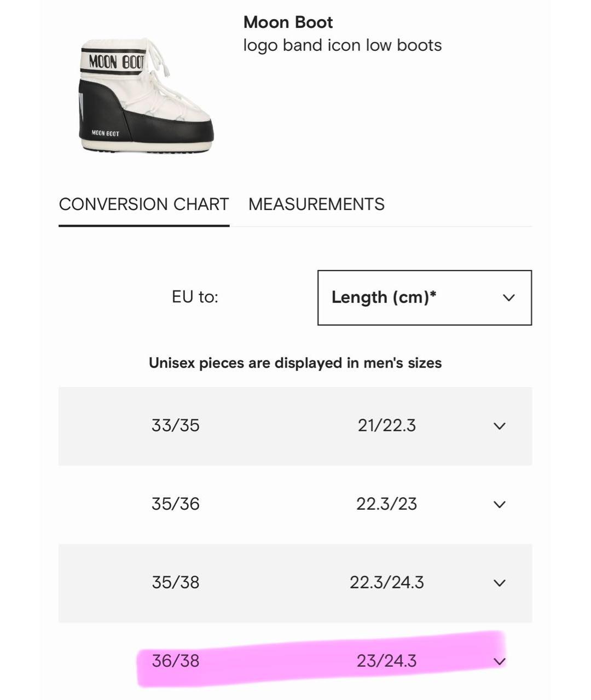Select the 35/38 EU size label
Screen dimensions: 591x700
175,582
